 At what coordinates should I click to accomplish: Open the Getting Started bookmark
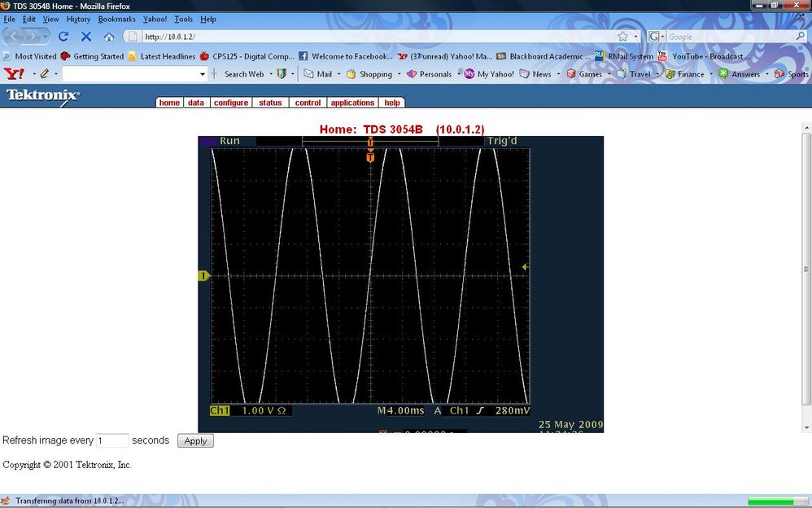(x=92, y=56)
